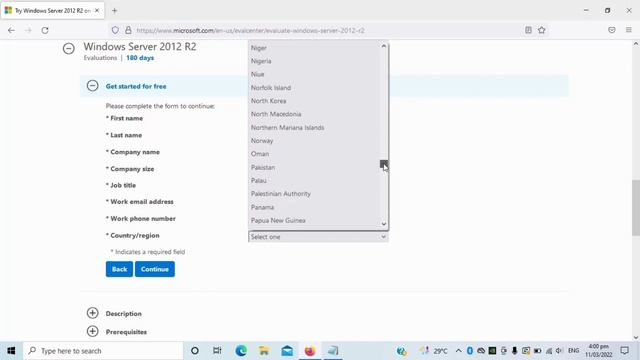Open Action Center notifications icon
Screen dimensions: 640x360
(624, 351)
